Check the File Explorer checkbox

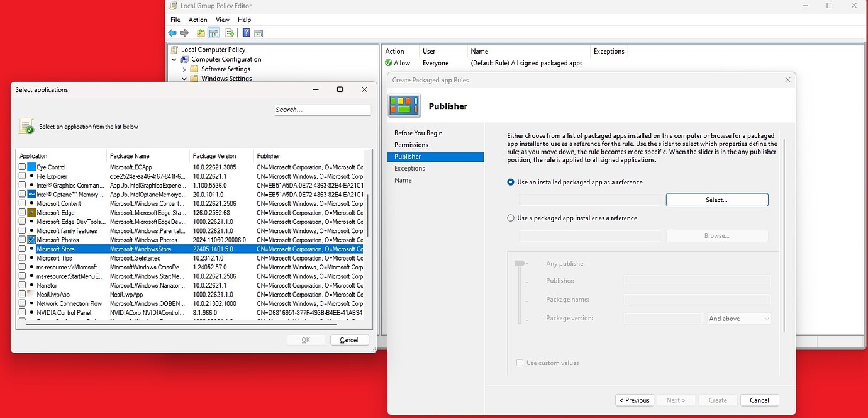click(23, 176)
